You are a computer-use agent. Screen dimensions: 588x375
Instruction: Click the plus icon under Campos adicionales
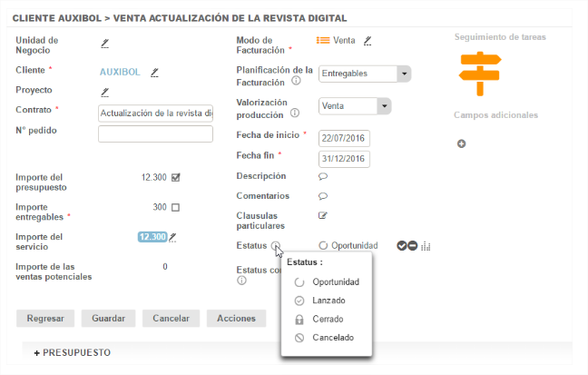(x=461, y=143)
